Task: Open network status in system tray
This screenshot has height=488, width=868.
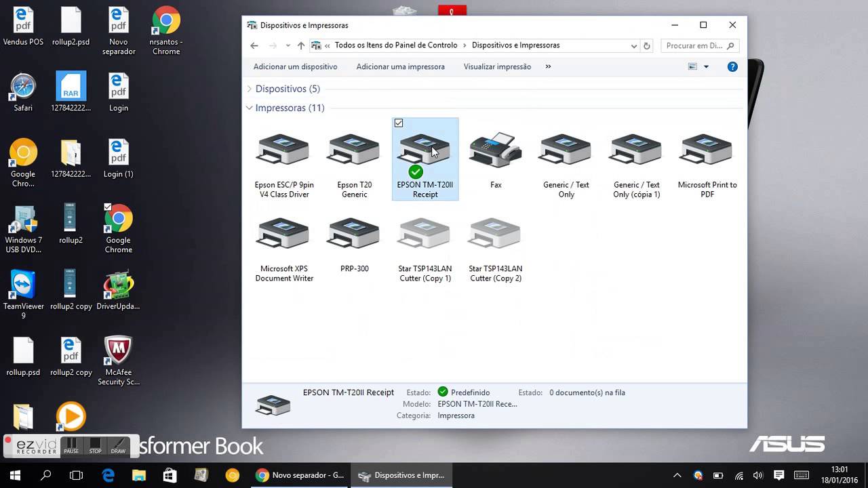Action: 738,475
